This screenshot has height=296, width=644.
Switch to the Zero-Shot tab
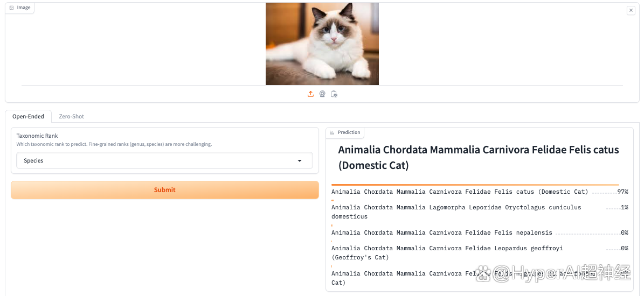pos(71,116)
